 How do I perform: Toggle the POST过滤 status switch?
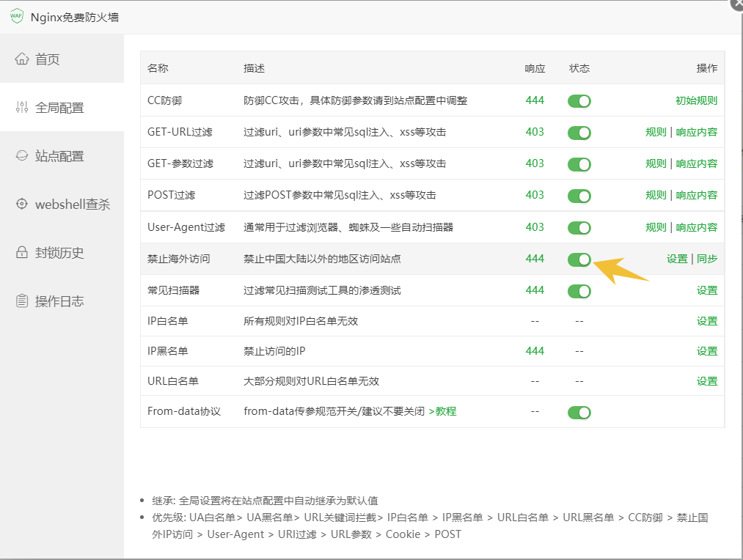tap(579, 196)
